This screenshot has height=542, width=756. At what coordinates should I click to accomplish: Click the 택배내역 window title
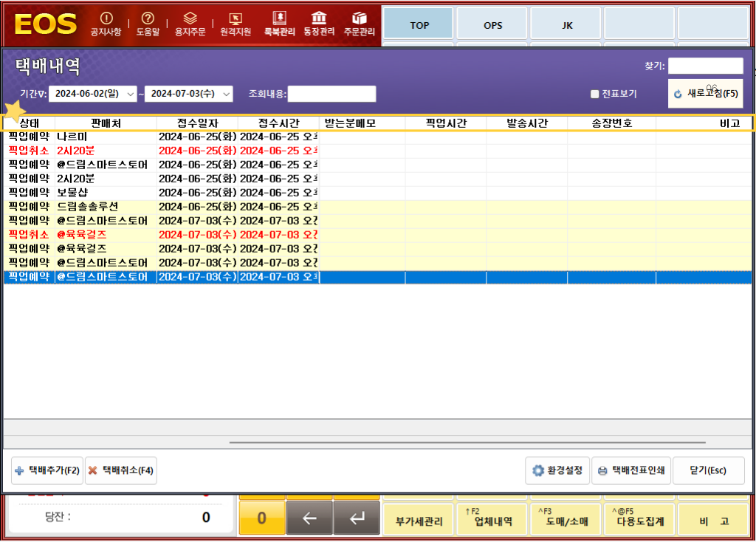47,66
